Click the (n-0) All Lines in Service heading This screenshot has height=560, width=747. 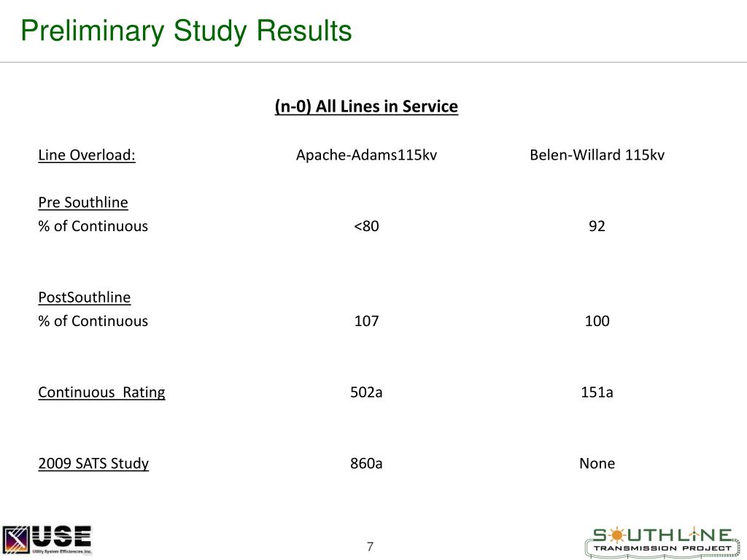(366, 107)
